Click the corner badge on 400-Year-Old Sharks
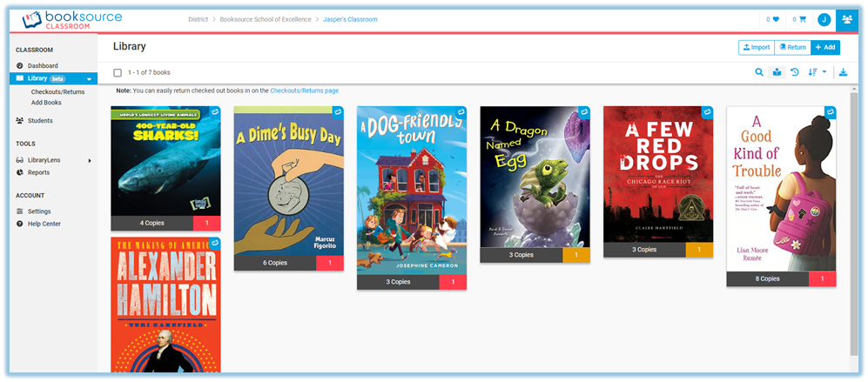 (x=215, y=112)
